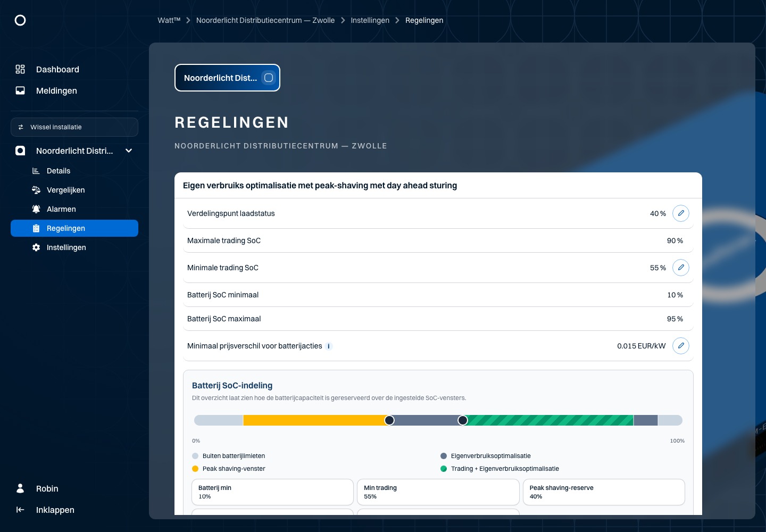Click the square icon in Noorderlicht Dist... chip

pyautogui.click(x=269, y=78)
